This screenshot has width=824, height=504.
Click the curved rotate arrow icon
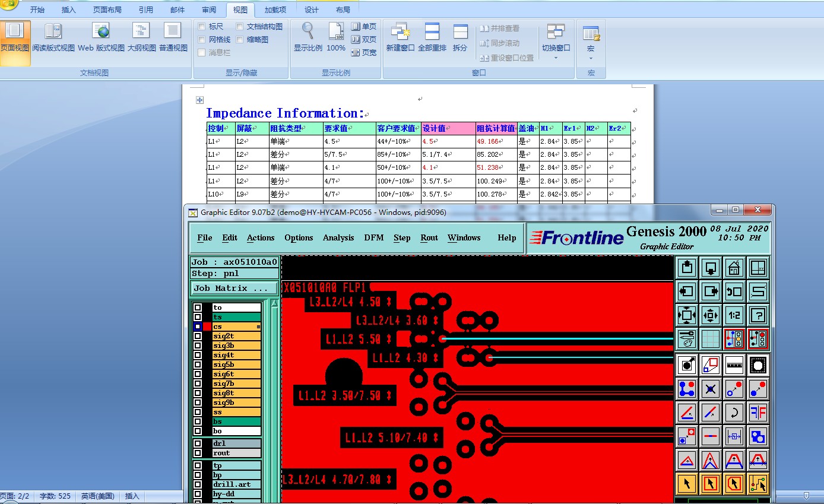tap(734, 413)
